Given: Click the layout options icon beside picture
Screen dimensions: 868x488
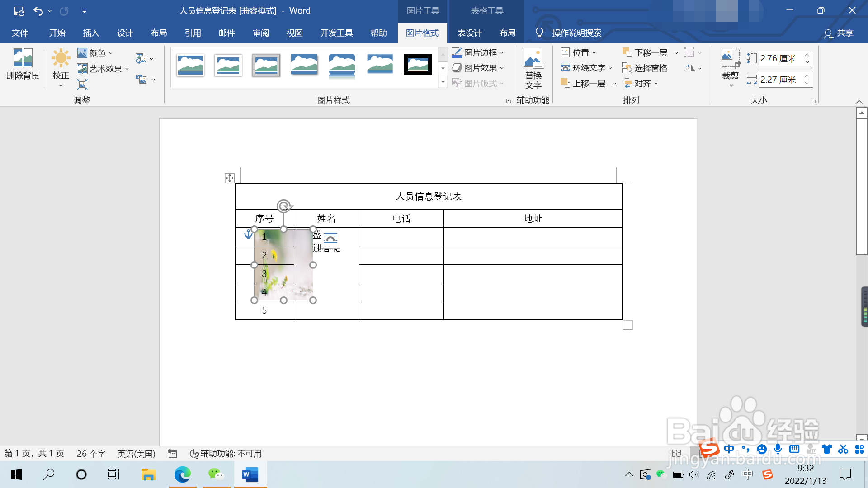Looking at the screenshot, I should click(x=330, y=239).
